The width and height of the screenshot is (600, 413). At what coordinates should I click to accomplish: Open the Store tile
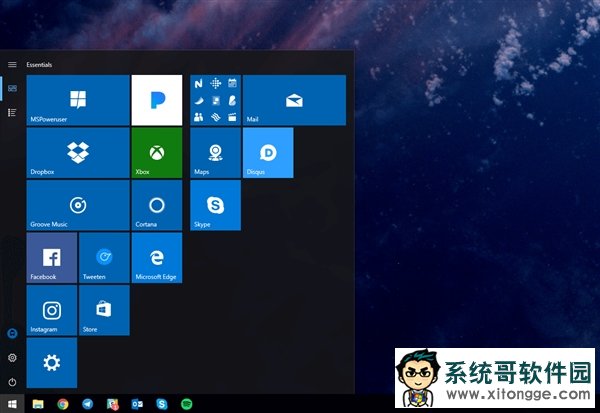click(x=104, y=310)
